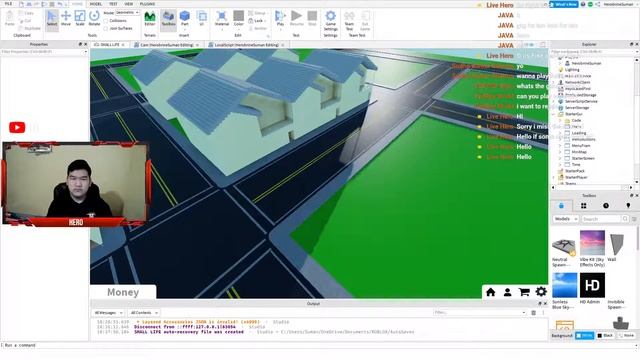Select MiniMap in Explorer
This screenshot has width=640, height=360.
[579, 152]
